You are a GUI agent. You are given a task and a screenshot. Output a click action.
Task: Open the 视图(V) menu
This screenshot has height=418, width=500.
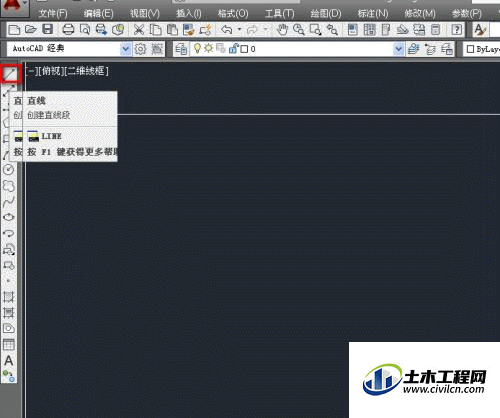click(x=145, y=14)
